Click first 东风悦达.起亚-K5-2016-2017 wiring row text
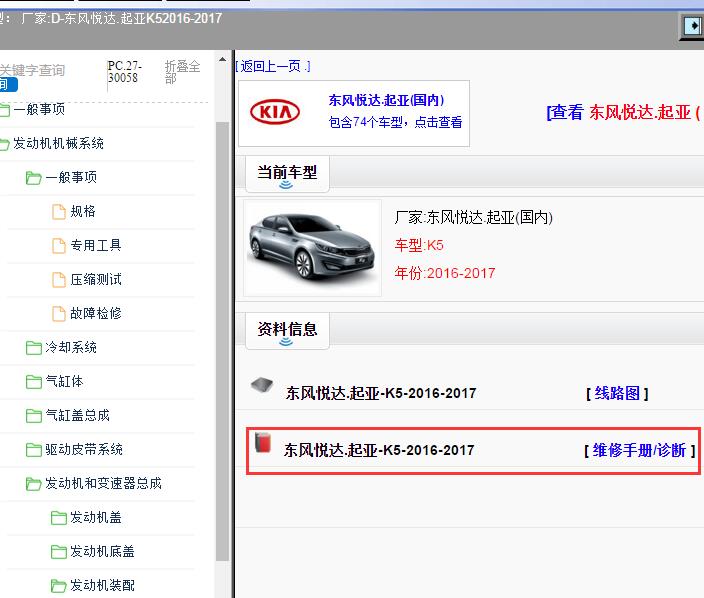Viewport: 704px width, 598px height. coord(381,394)
